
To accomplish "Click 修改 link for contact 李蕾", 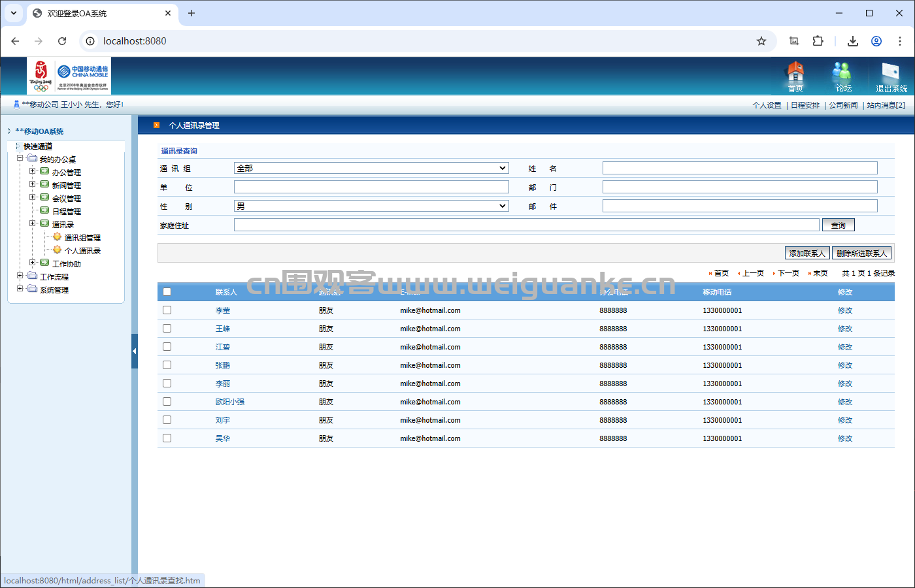I will coord(845,310).
